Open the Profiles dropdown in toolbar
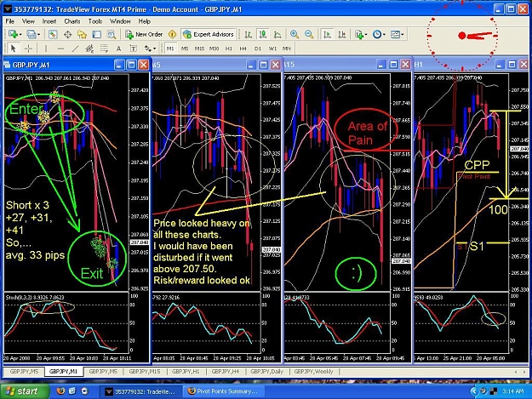Viewport: 532px width, 399px height. 33,34
